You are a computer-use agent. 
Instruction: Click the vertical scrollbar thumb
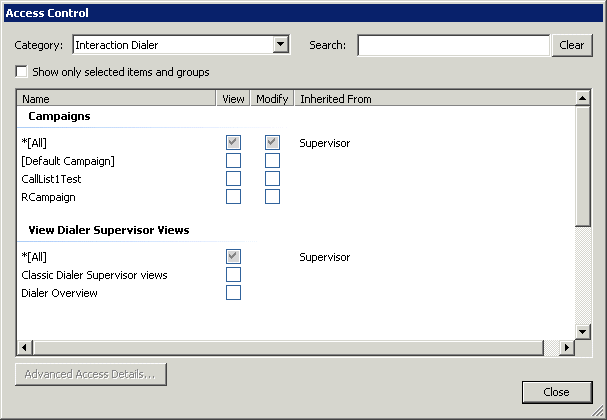[582, 166]
